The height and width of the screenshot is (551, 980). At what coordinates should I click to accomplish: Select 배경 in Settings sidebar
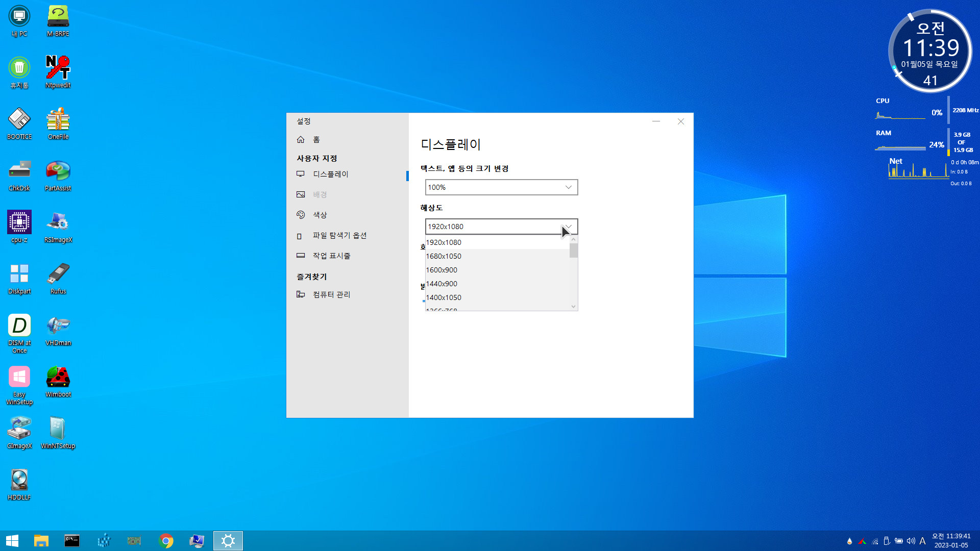click(347, 195)
